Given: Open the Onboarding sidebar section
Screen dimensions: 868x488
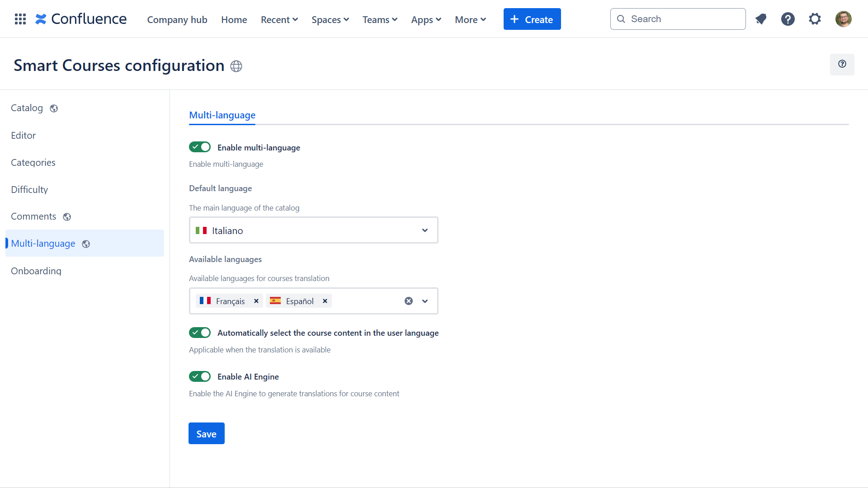Looking at the screenshot, I should 36,271.
